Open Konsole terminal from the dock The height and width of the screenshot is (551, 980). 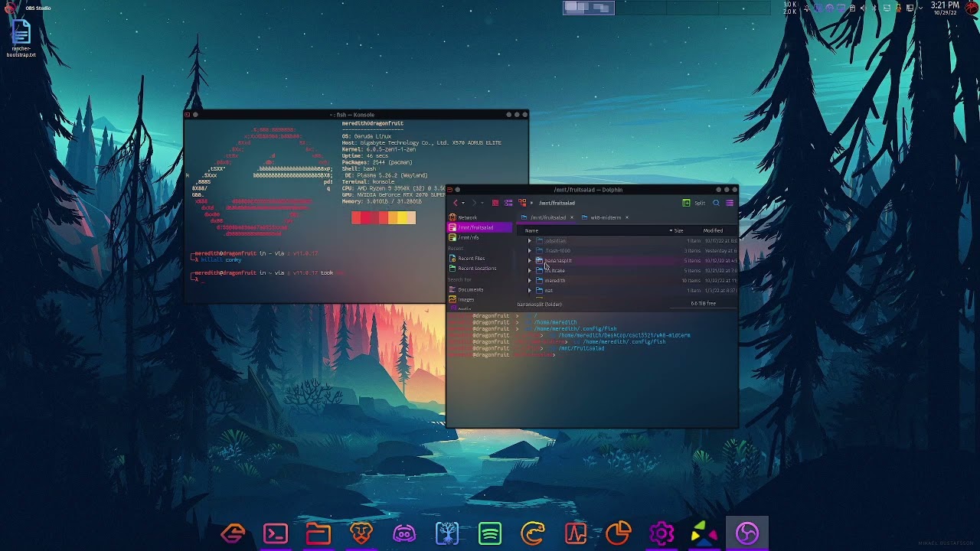pyautogui.click(x=276, y=533)
